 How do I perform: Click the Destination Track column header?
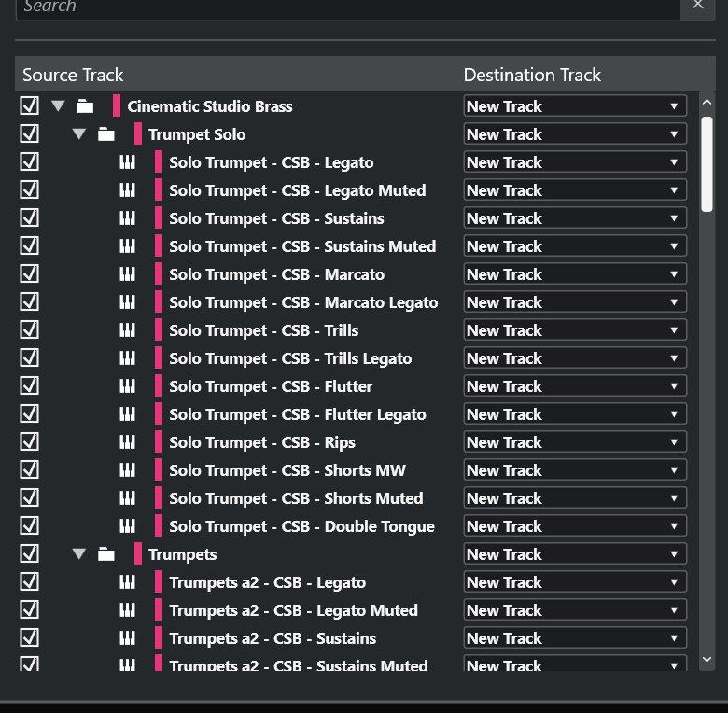[x=532, y=75]
